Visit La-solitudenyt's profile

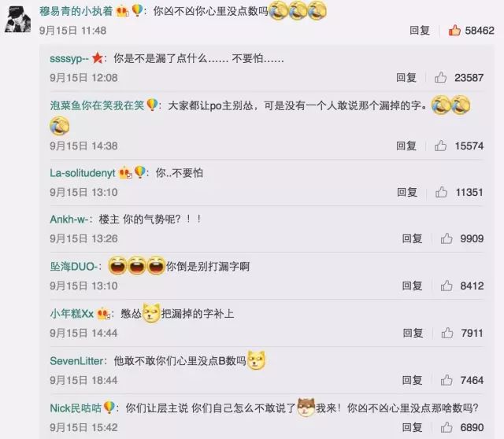(82, 173)
